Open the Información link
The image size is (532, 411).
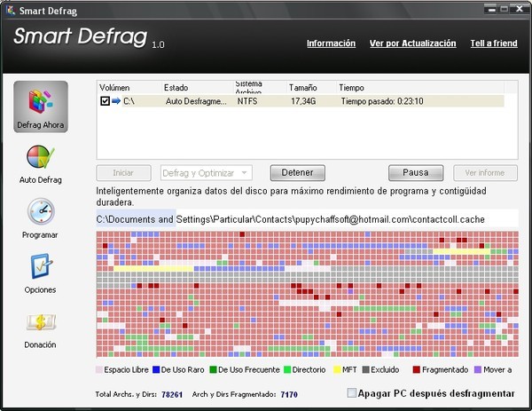click(x=331, y=43)
